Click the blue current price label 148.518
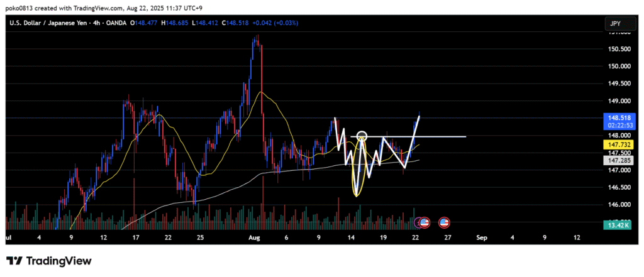 [614, 117]
